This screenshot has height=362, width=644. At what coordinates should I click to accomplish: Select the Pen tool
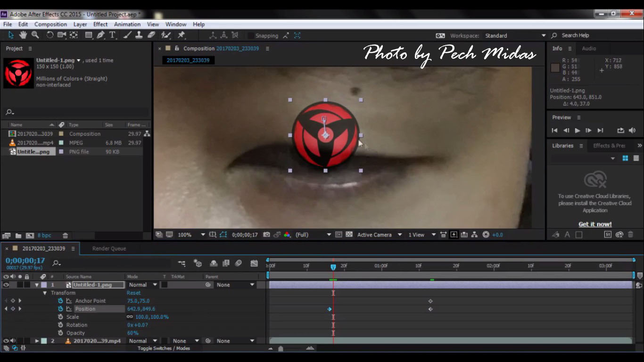pyautogui.click(x=100, y=35)
